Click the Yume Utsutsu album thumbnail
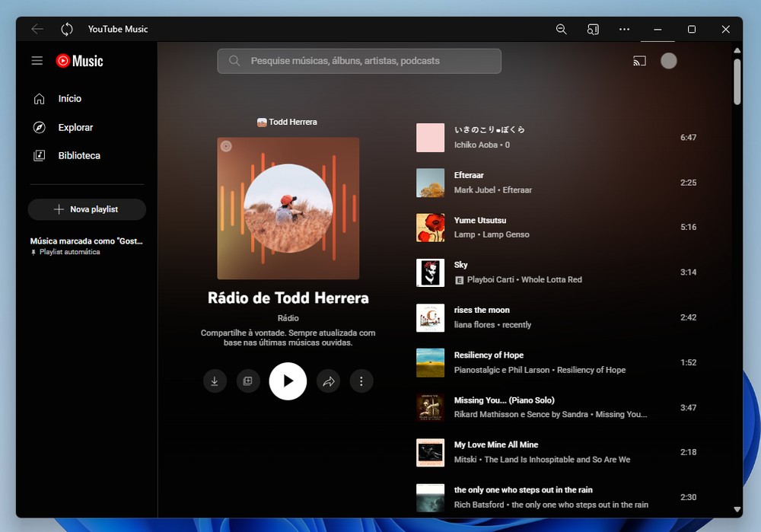Image resolution: width=761 pixels, height=532 pixels. point(430,228)
